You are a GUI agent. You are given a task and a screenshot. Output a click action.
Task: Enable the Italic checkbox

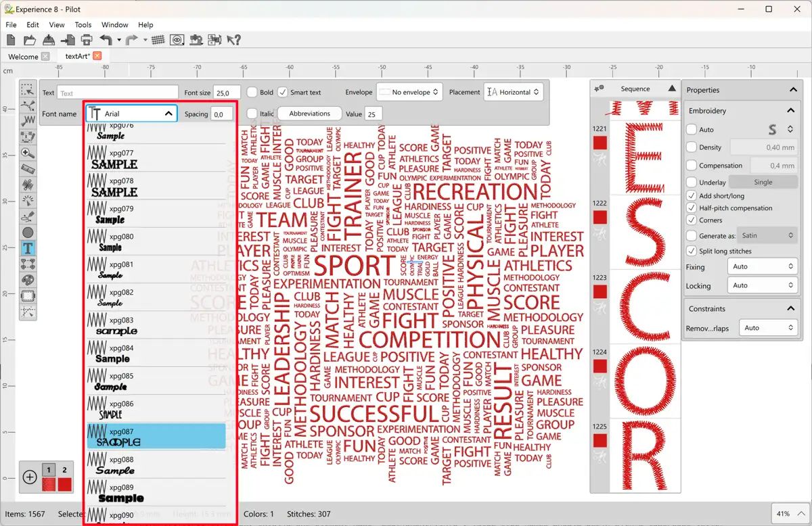pos(252,114)
